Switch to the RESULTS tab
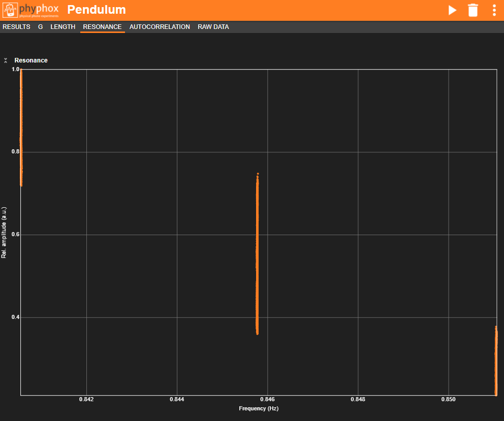The width and height of the screenshot is (504, 421). click(16, 27)
